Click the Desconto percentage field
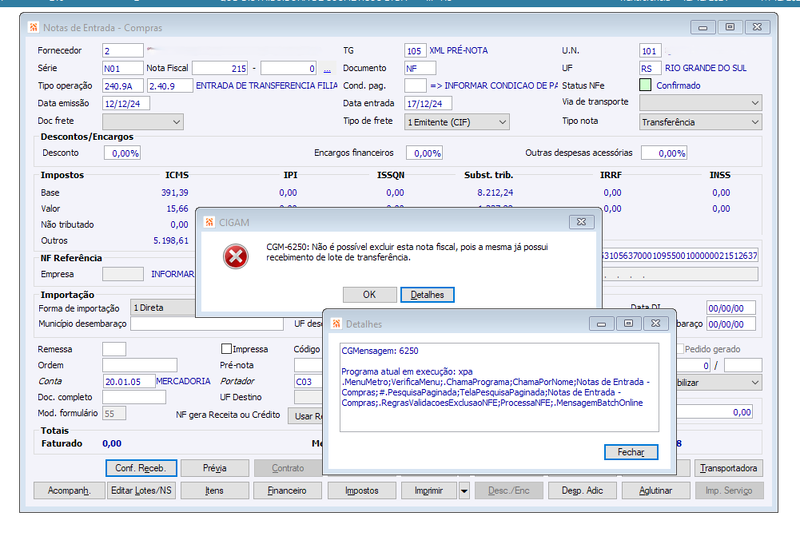Screen dimensions: 800x548 [122, 153]
